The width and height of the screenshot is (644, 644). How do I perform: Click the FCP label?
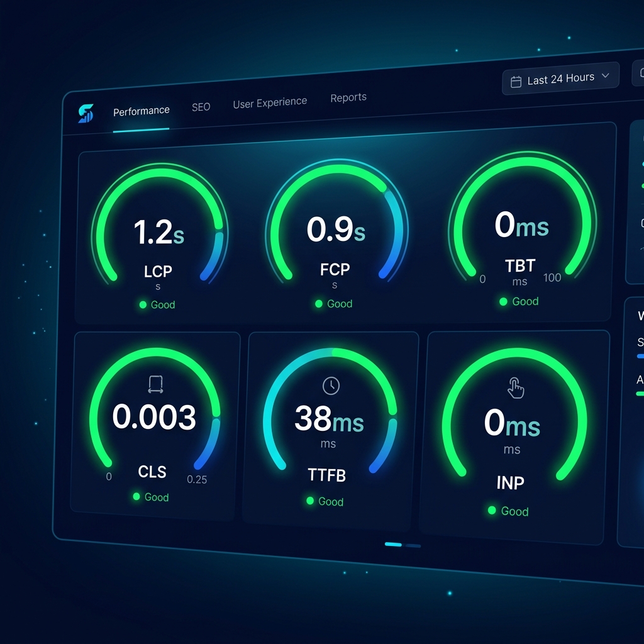point(335,269)
